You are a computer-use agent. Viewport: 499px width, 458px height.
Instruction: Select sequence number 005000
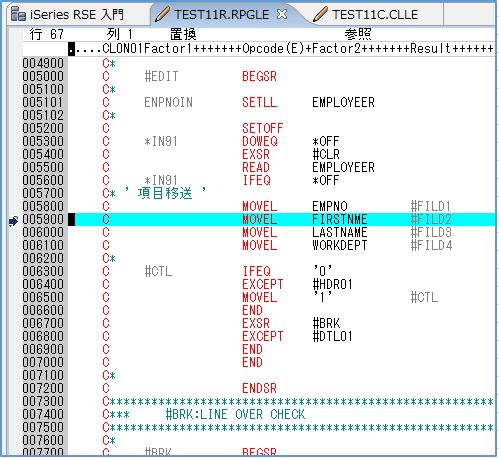pyautogui.click(x=43, y=76)
